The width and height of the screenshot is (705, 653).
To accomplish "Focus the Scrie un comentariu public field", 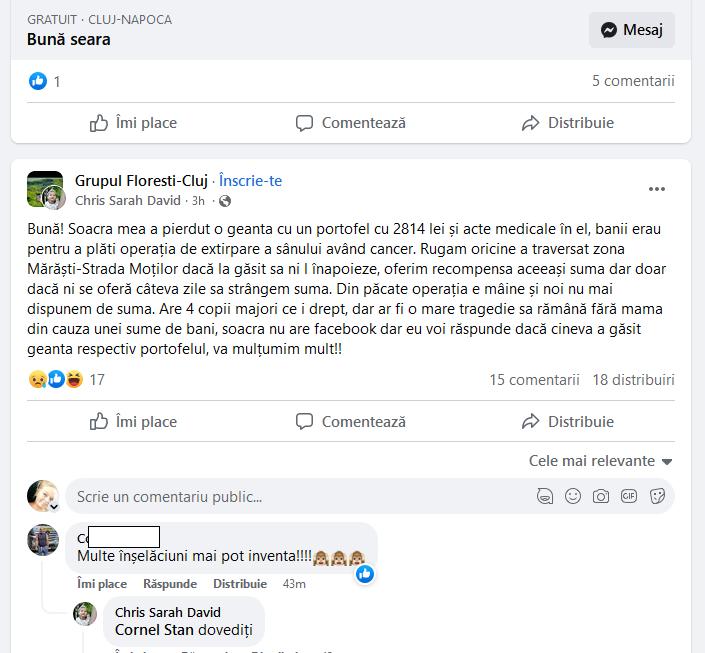I will [299, 496].
